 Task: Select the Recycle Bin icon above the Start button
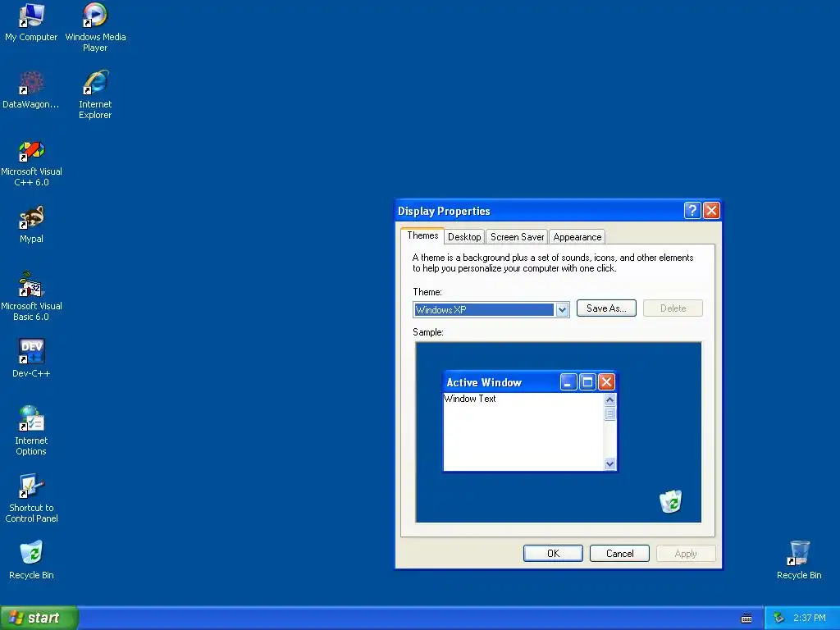pos(31,560)
